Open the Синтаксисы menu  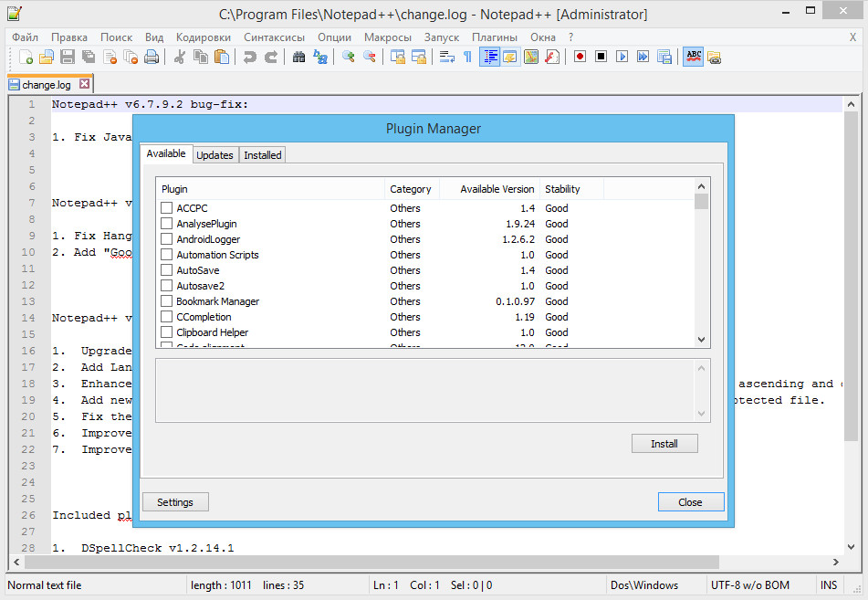coord(274,37)
